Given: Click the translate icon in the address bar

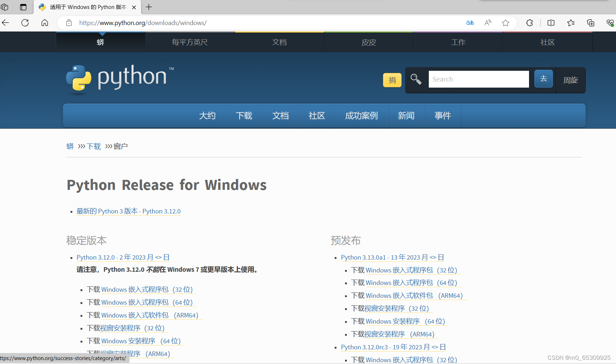Looking at the screenshot, I should 470,23.
